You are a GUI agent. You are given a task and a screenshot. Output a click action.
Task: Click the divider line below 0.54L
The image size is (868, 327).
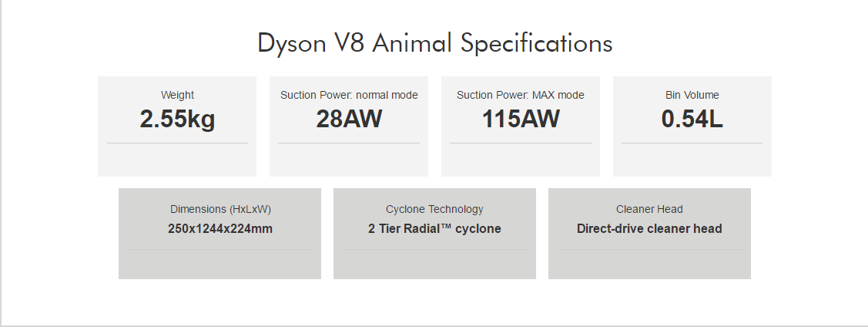(x=692, y=143)
